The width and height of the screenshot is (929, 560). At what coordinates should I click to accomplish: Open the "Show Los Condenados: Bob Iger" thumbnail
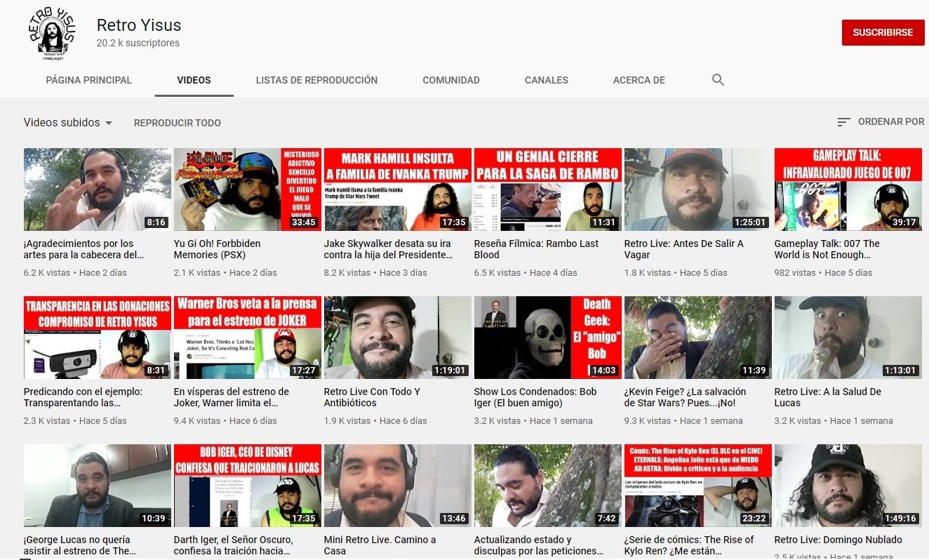pos(547,338)
